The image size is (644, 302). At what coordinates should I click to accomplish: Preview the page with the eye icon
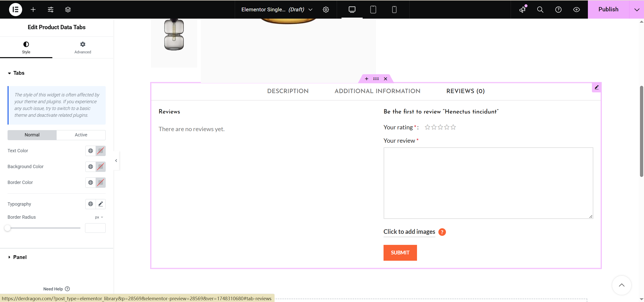[x=576, y=9]
